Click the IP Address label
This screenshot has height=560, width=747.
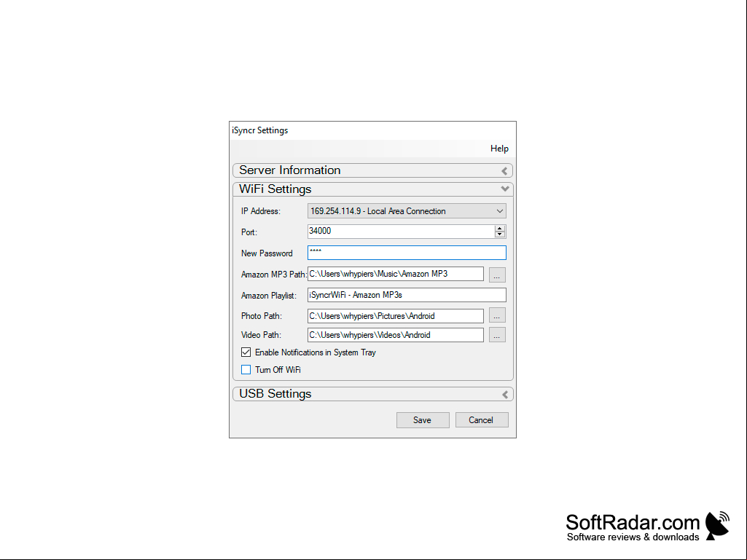261,211
